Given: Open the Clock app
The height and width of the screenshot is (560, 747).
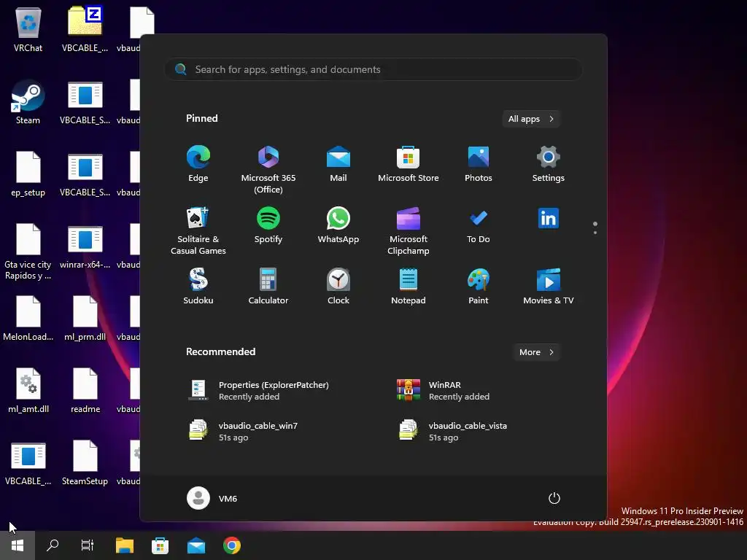Looking at the screenshot, I should pyautogui.click(x=338, y=286).
